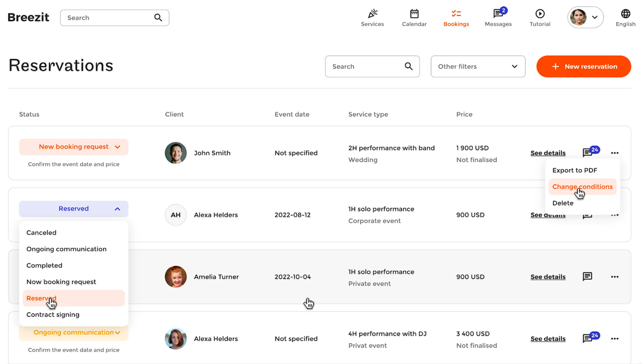Screen dimensions: 642x364
Task: Click avatar photo in the Privat event row
Action: coord(176,339)
